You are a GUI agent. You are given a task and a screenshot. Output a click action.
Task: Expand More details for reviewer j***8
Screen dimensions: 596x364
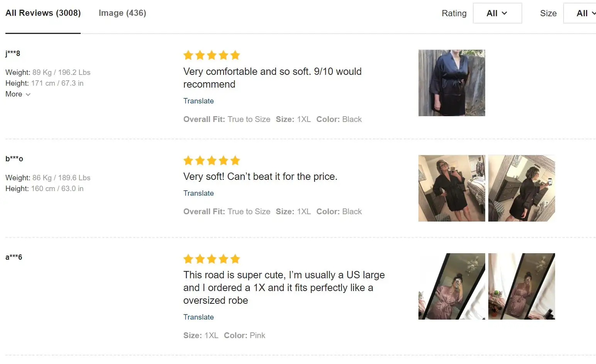click(x=17, y=94)
